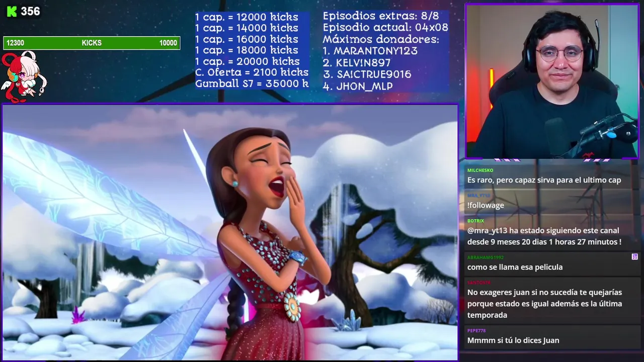Click the 12300 value on the kicks bar
This screenshot has width=644, height=362.
(x=15, y=43)
